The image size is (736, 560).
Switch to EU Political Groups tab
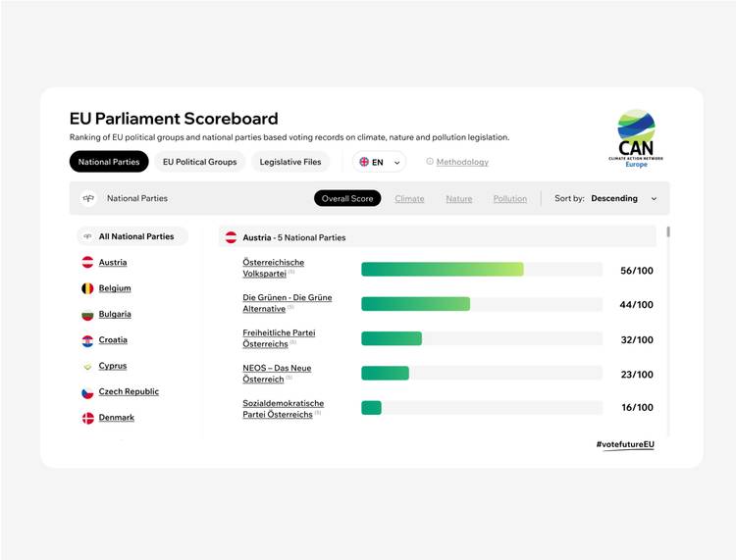[x=199, y=162]
